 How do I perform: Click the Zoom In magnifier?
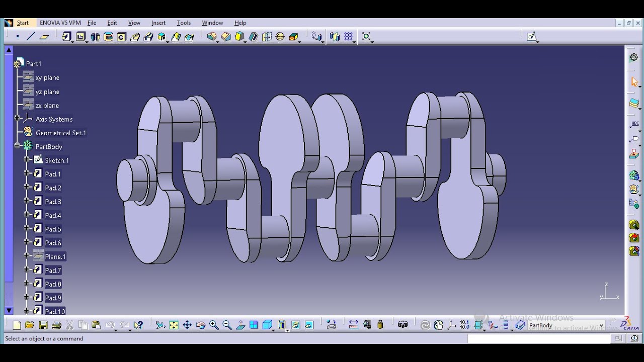[214, 325]
